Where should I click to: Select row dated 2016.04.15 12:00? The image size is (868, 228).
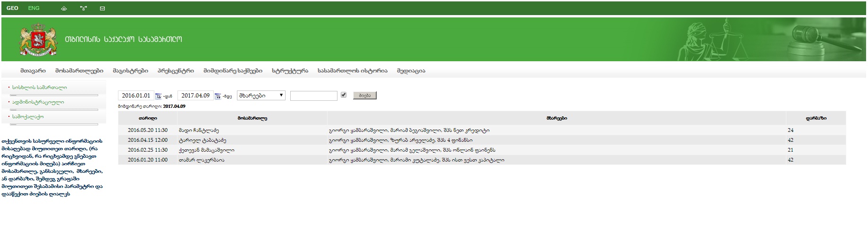coord(482,140)
